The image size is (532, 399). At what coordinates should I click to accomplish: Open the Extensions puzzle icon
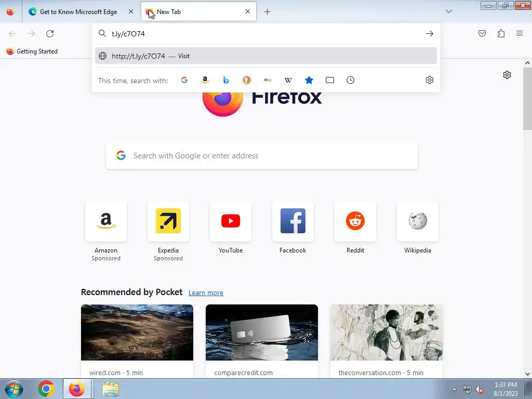(501, 33)
